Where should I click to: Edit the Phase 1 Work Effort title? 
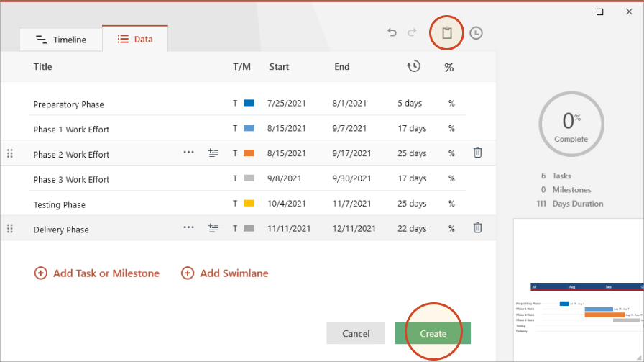pyautogui.click(x=71, y=130)
